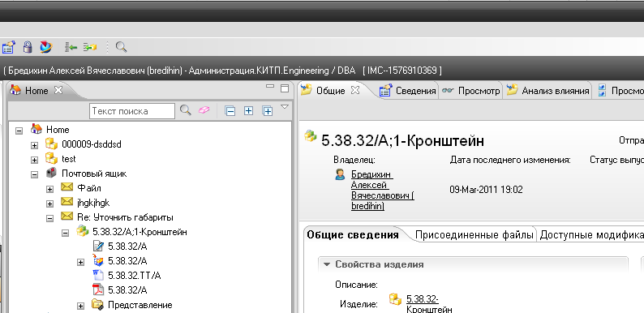Collapse the Home root node

click(19, 131)
